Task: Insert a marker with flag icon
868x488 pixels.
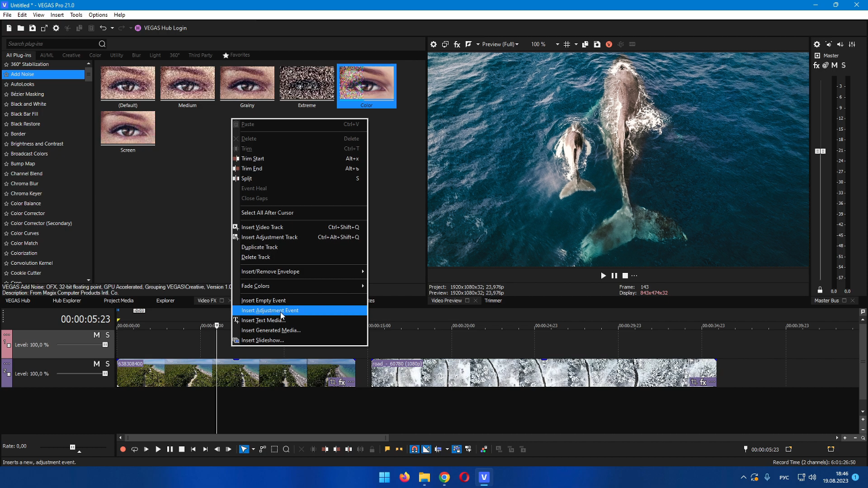Action: (x=387, y=449)
